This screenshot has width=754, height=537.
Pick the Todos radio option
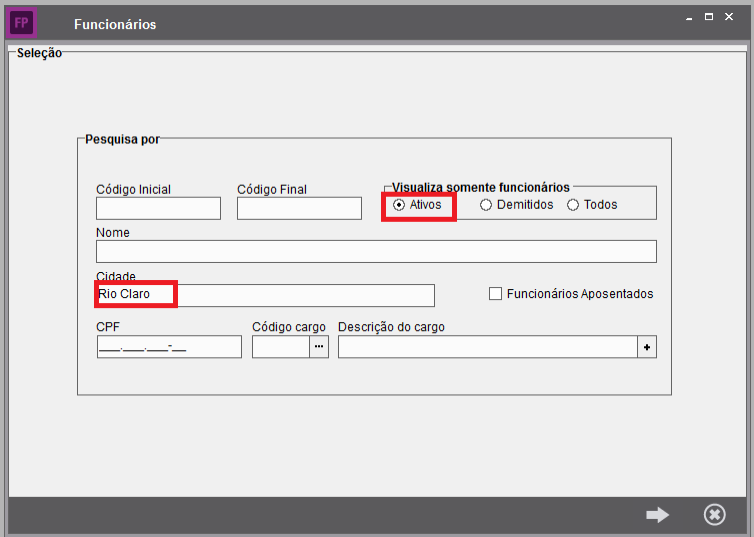[573, 205]
